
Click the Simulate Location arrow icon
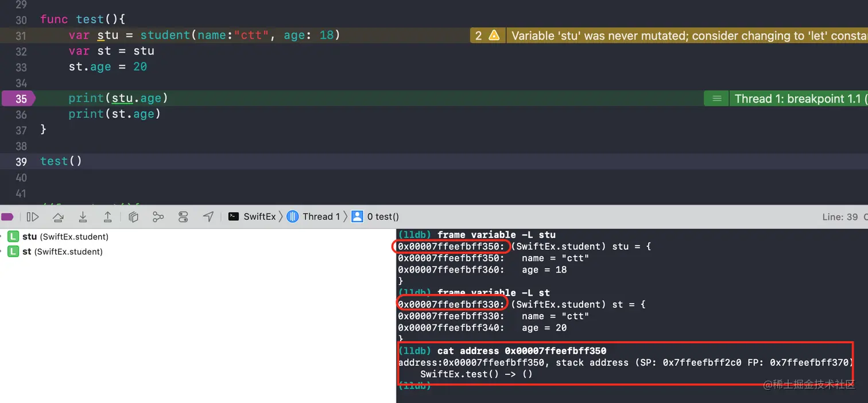(208, 216)
